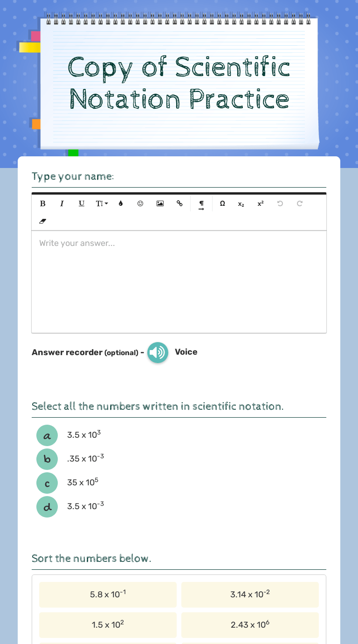Apply bold formatting in the editor toolbar
Image resolution: width=358 pixels, height=644 pixels.
[42, 203]
